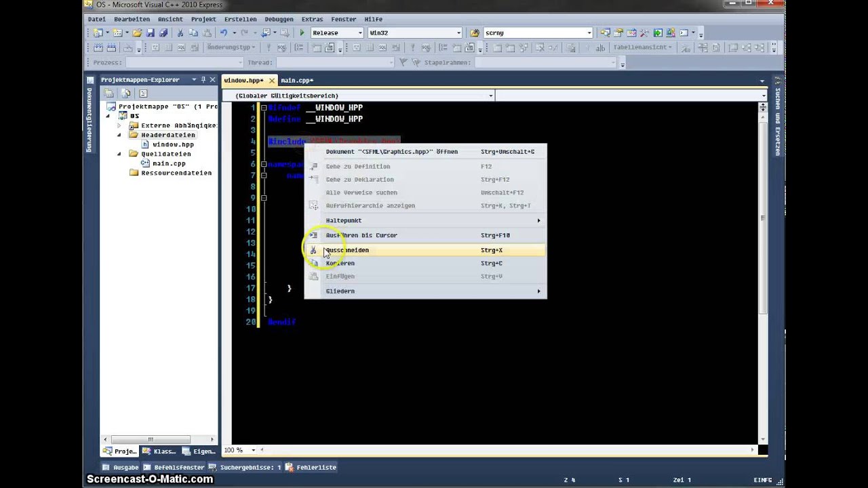This screenshot has height=488, width=868.
Task: Open the Haltepunkt submenu
Action: (425, 220)
